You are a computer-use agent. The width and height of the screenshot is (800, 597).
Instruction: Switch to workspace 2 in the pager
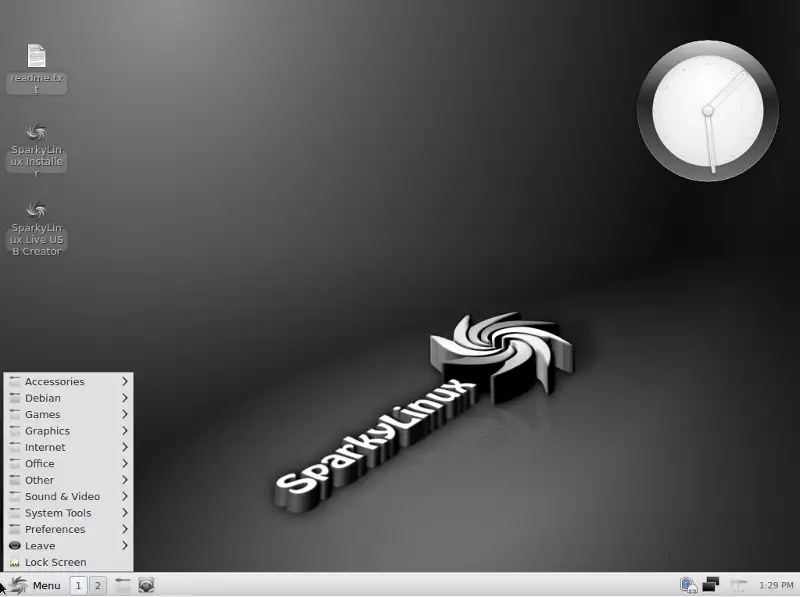(97, 585)
